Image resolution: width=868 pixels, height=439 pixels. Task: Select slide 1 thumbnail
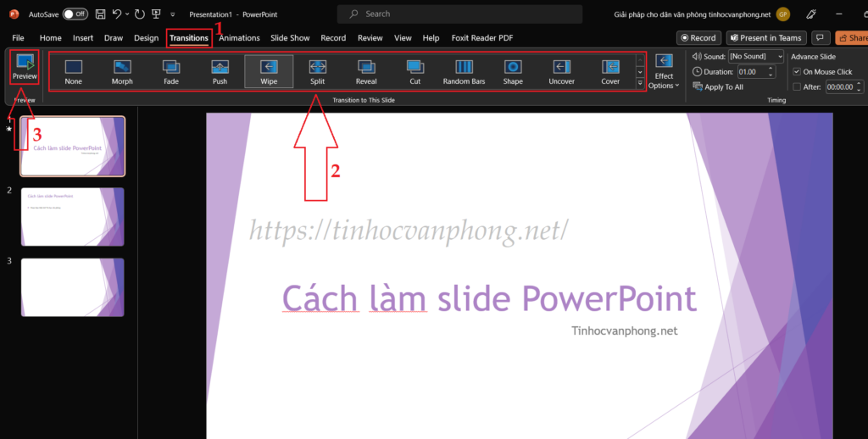click(x=73, y=146)
